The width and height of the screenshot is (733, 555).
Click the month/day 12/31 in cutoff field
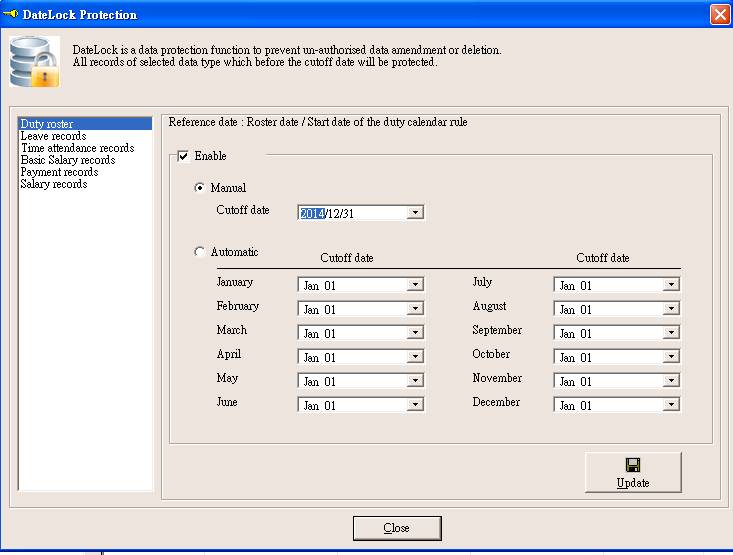340,214
